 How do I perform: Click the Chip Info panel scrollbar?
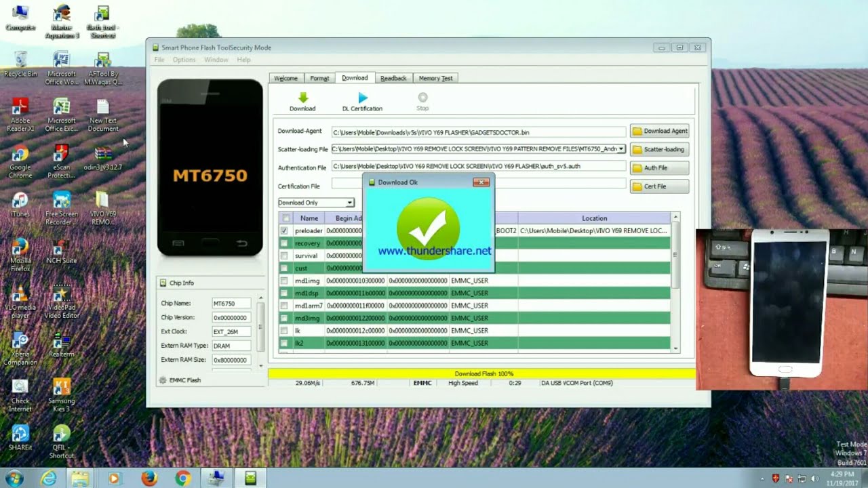click(x=262, y=333)
